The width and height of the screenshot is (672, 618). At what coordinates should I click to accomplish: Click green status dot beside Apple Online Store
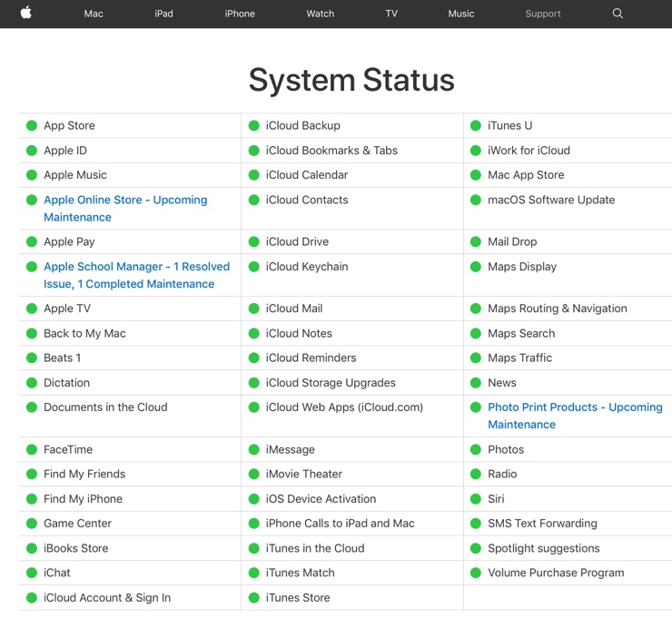[32, 200]
